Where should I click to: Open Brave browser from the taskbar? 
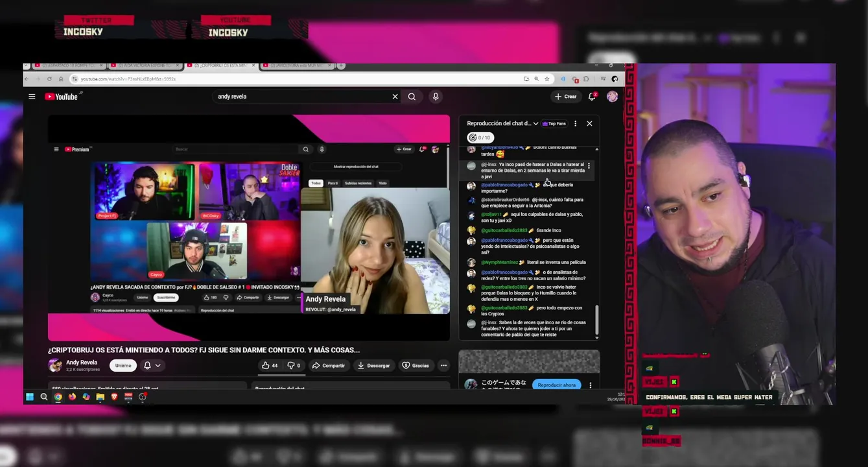click(x=114, y=397)
